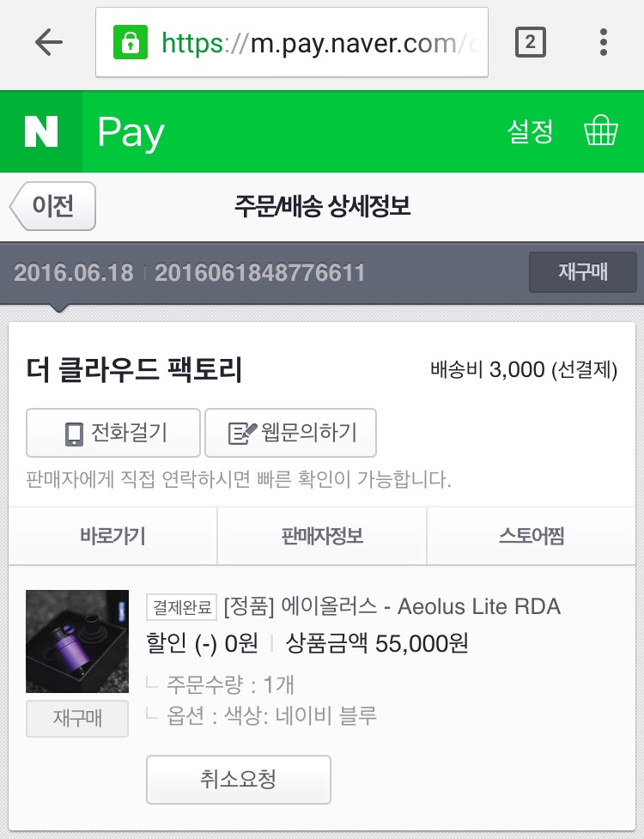Tap the 취소요청 cancel request button

[x=239, y=779]
